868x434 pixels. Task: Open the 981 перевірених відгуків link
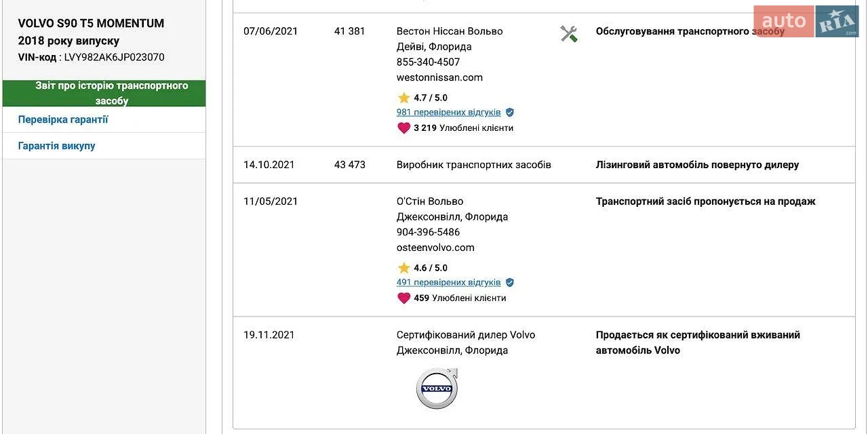(449, 113)
